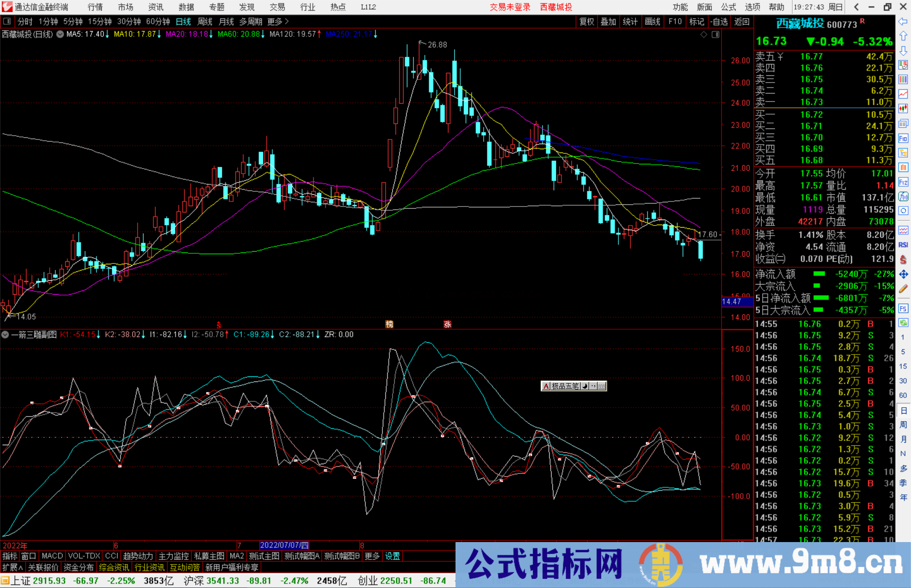911x588 pixels.
Task: Click the back arrow icon in right sidebar
Action: [x=903, y=21]
